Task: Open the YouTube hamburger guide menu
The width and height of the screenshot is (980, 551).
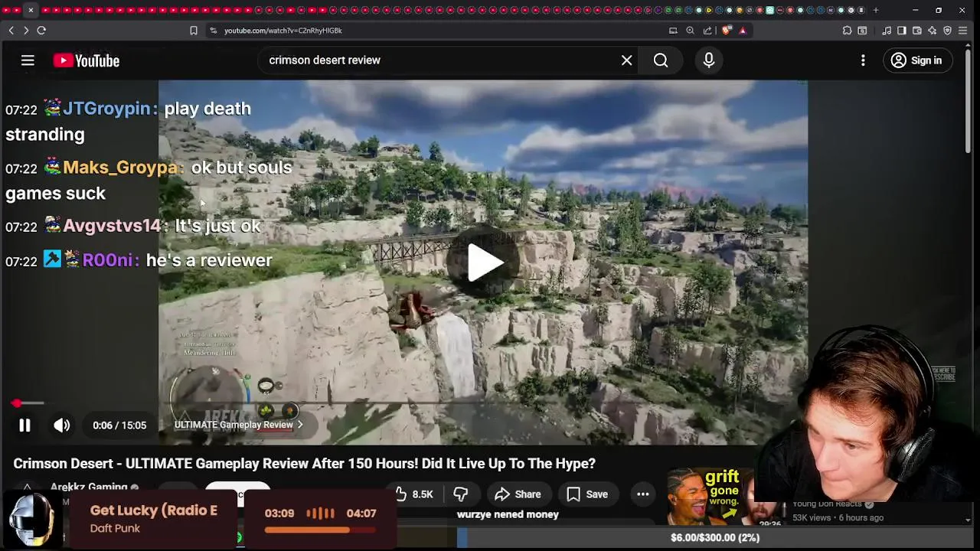Action: tap(28, 60)
